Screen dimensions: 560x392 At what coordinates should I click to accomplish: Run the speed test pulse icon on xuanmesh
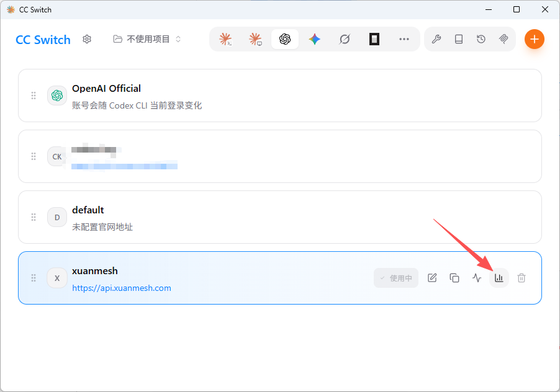click(477, 278)
